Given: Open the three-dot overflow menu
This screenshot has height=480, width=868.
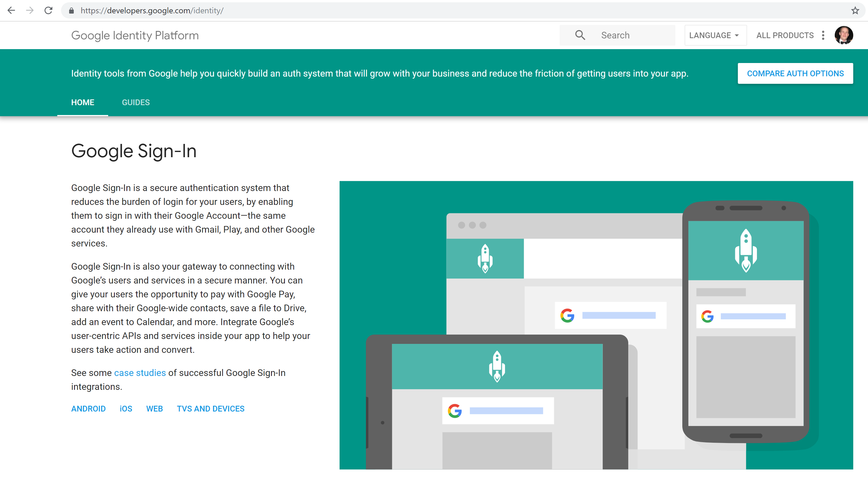Looking at the screenshot, I should [823, 35].
